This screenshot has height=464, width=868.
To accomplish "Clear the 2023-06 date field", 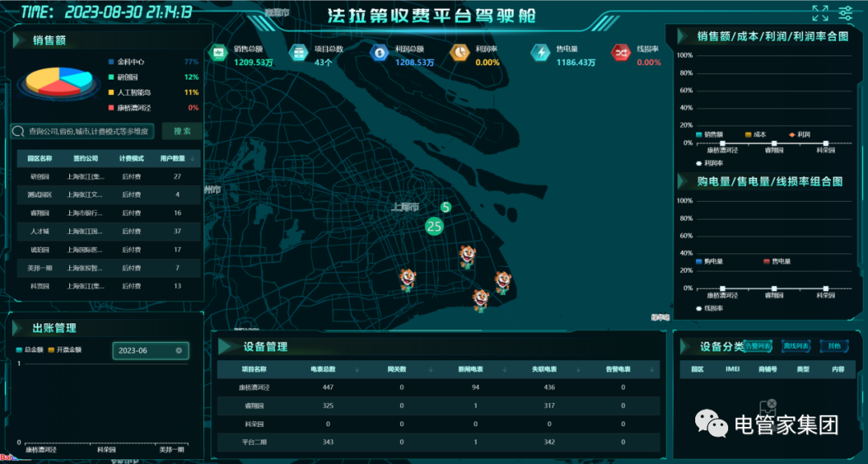I will pos(179,351).
